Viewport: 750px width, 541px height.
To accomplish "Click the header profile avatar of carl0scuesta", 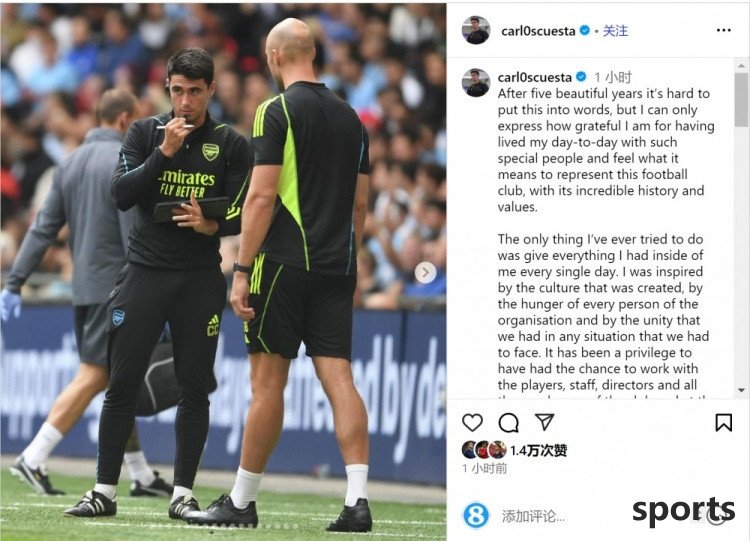I will (476, 30).
